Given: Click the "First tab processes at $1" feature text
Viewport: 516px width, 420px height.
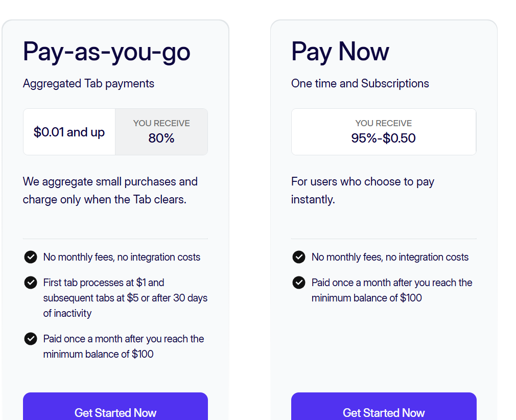Looking at the screenshot, I should point(125,297).
